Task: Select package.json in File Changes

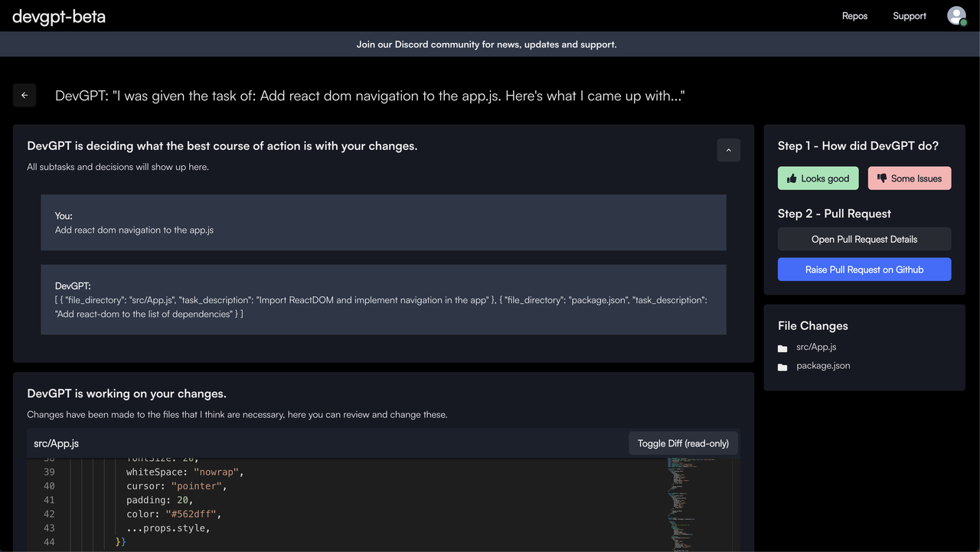Action: click(823, 365)
